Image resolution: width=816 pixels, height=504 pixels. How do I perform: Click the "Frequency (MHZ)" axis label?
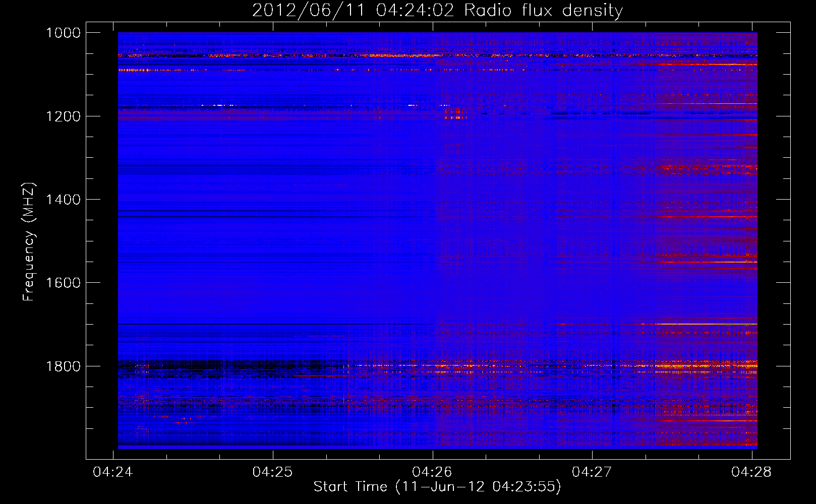(x=29, y=242)
